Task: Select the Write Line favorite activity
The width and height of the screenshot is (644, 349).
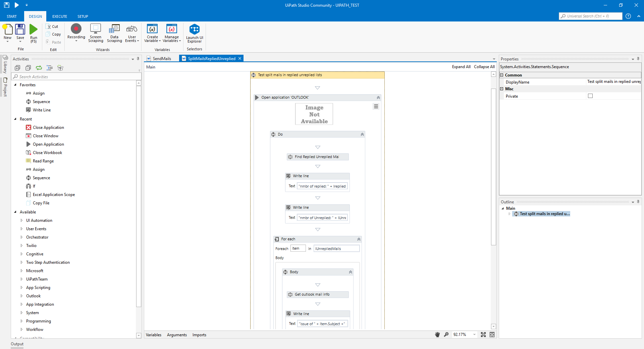Action: click(42, 110)
